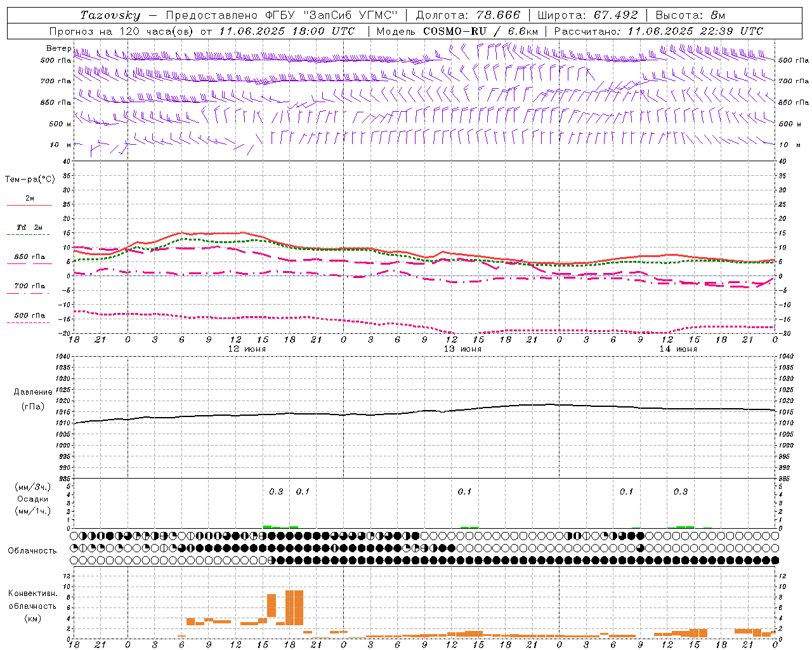Viewport: 812px width, 650px height.
Task: Click the Широта: 67.492 latitude value
Action: point(588,15)
